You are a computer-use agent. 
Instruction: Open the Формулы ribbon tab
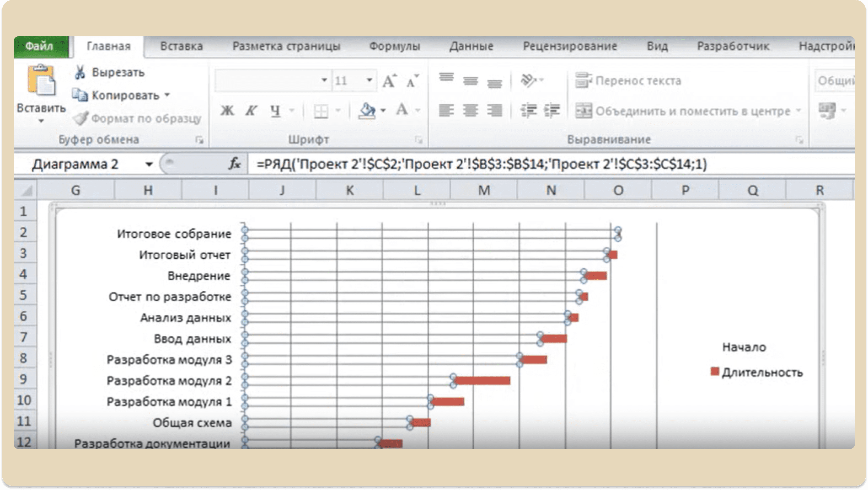(x=395, y=46)
